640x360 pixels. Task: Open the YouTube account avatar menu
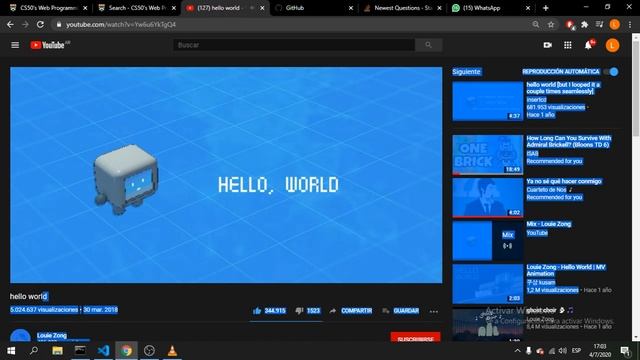pos(612,45)
